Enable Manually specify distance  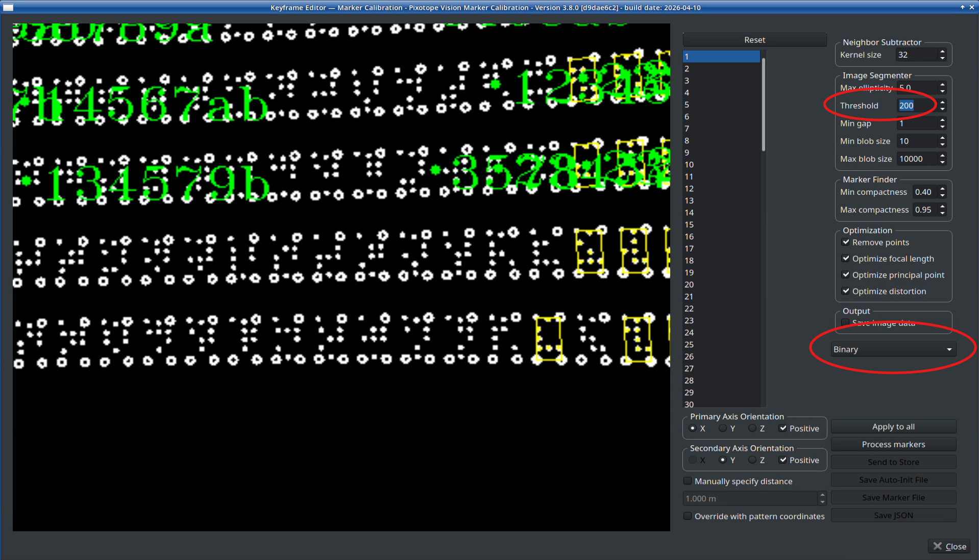tap(688, 481)
